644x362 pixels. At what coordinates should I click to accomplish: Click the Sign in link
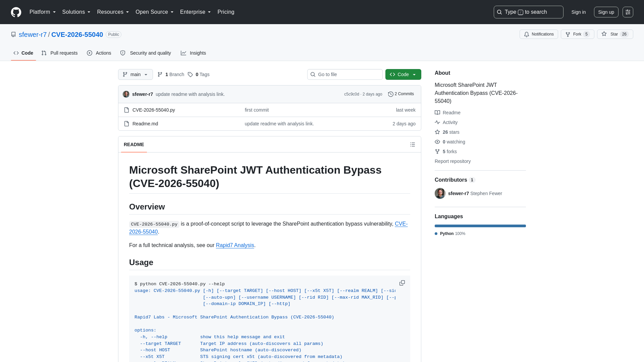579,12
